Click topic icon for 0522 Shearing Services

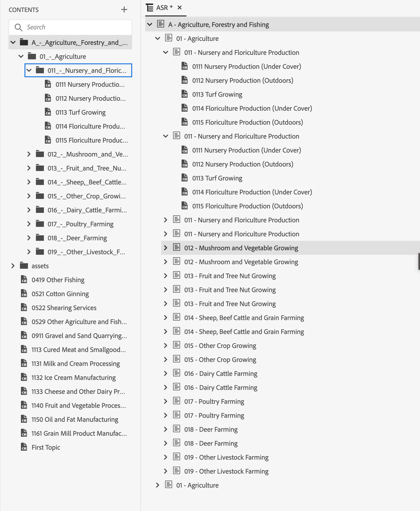pos(24,307)
